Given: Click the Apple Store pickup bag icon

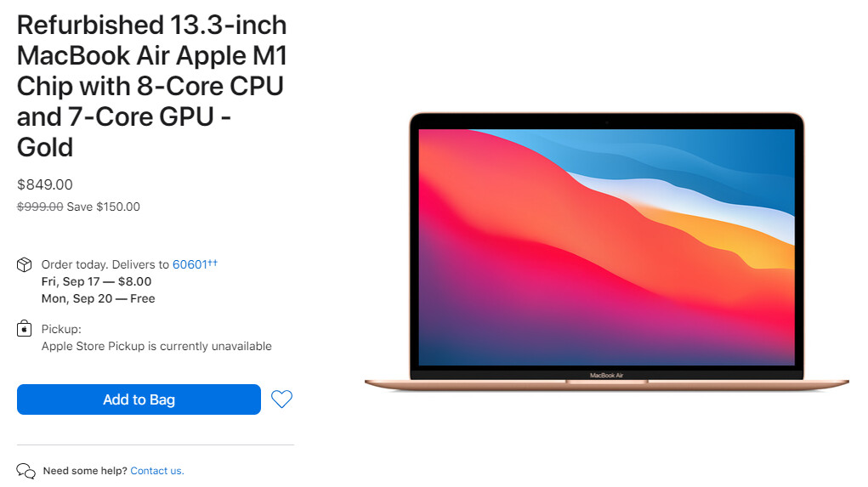Looking at the screenshot, I should pyautogui.click(x=25, y=329).
